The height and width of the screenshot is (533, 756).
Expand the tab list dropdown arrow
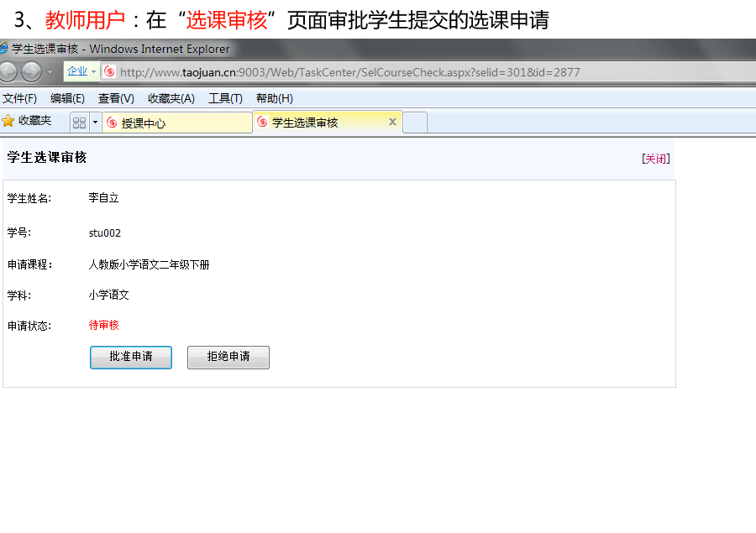[95, 123]
